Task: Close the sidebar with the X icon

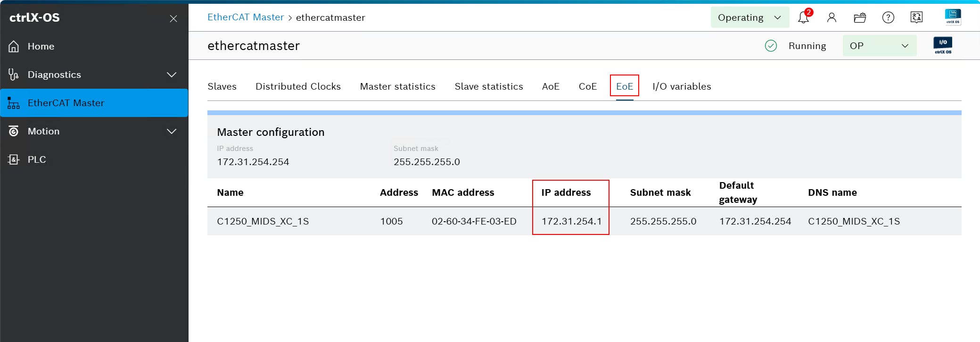Action: [173, 18]
